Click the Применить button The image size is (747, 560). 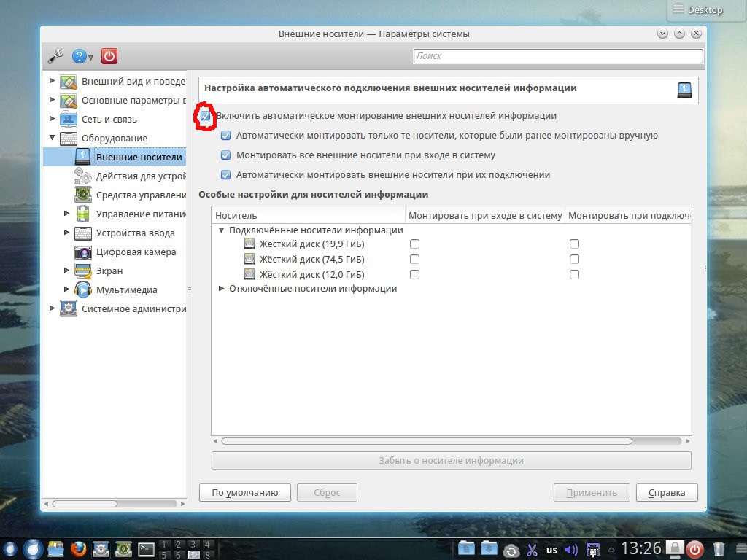[592, 492]
